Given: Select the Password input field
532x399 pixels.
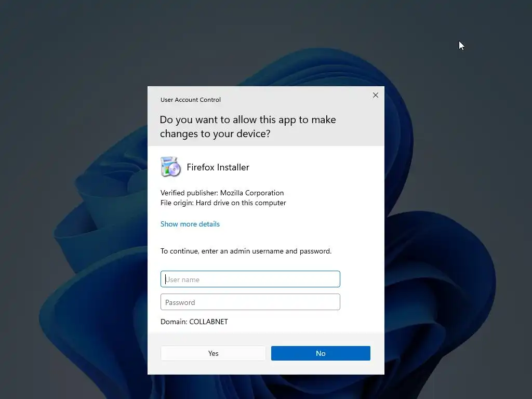Looking at the screenshot, I should (x=250, y=302).
